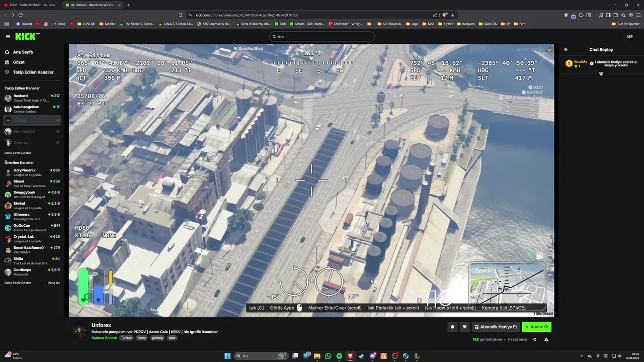Share the video using share icon
644x362 pixels.
click(534, 339)
